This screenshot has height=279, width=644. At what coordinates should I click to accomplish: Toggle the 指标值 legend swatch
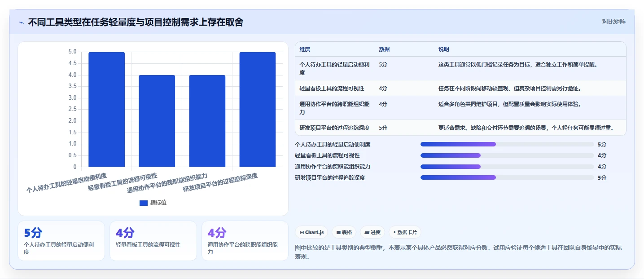144,203
